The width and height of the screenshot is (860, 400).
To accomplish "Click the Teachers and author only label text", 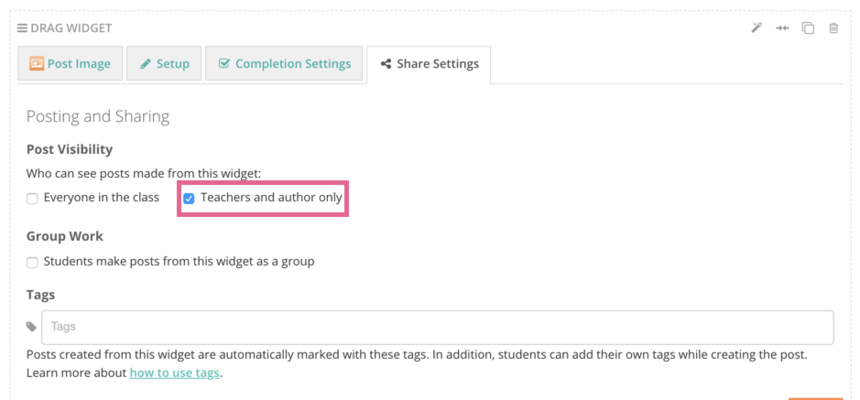I will [271, 198].
